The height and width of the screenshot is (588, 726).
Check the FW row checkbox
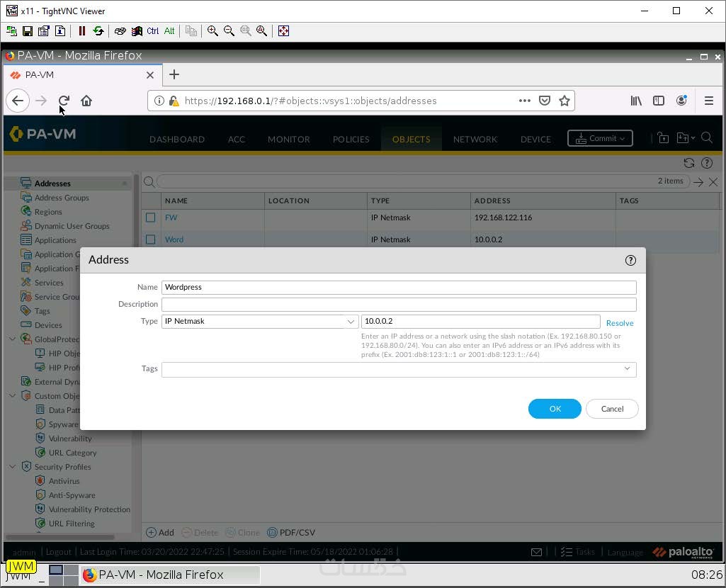(x=150, y=217)
